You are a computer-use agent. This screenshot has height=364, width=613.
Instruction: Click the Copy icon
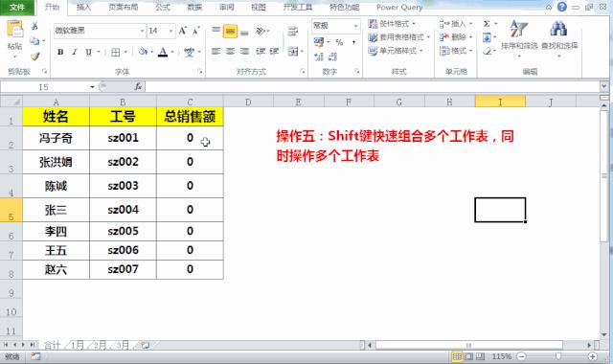tap(34, 40)
